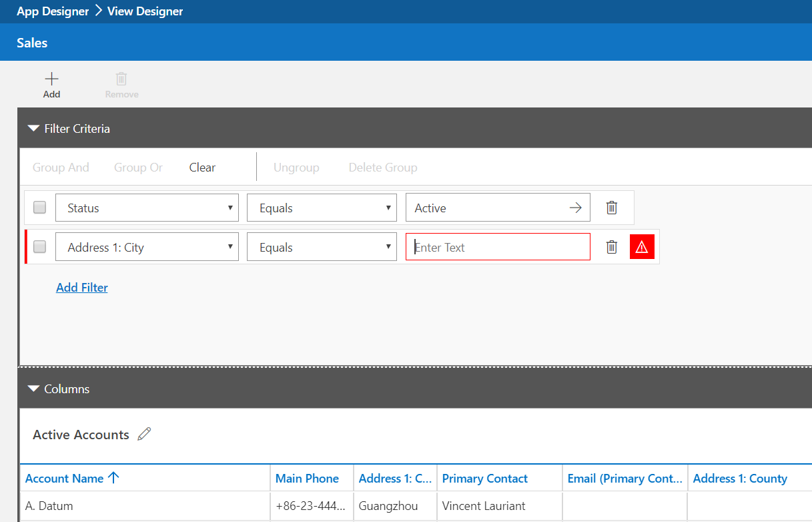Click the Add Filter link
Viewport: 812px width, 522px height.
(82, 287)
